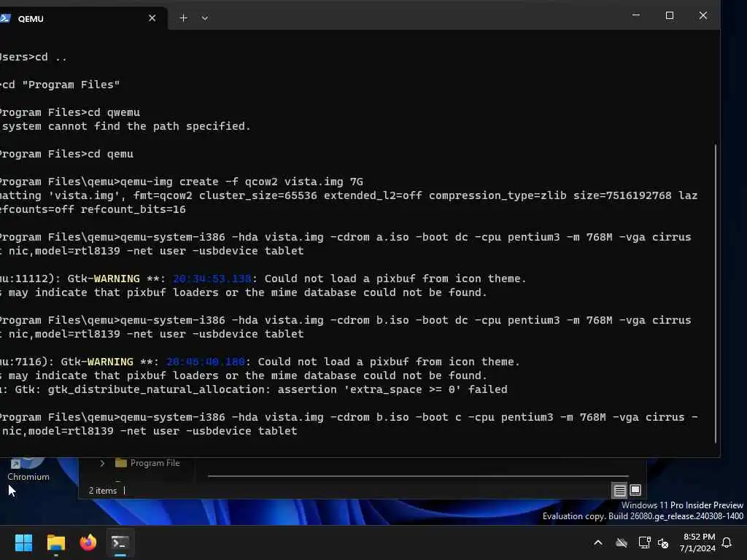This screenshot has height=560, width=747.
Task: Open the notifications bell icon
Action: tap(727, 542)
